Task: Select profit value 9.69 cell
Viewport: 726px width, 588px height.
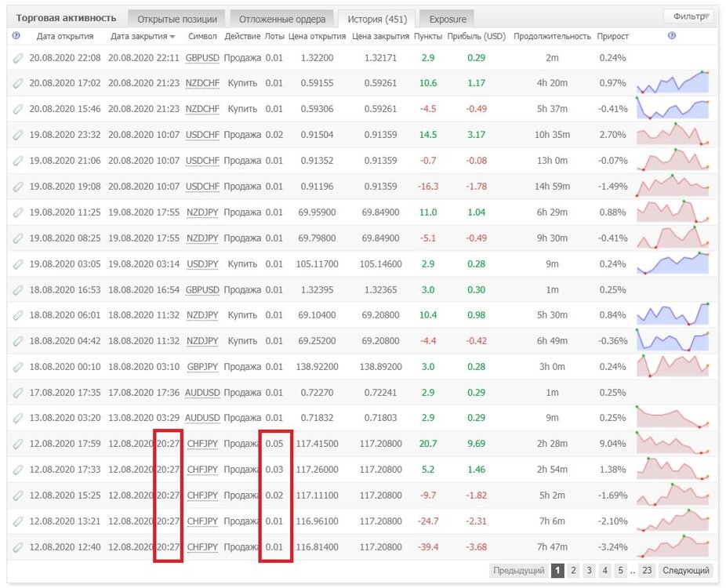Action: click(476, 444)
